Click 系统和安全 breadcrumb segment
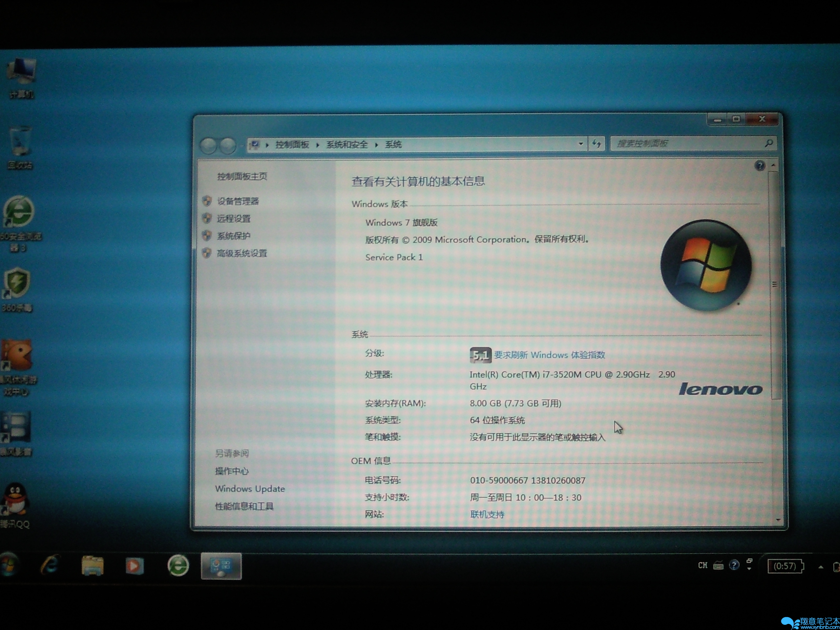The image size is (840, 630). click(x=347, y=144)
